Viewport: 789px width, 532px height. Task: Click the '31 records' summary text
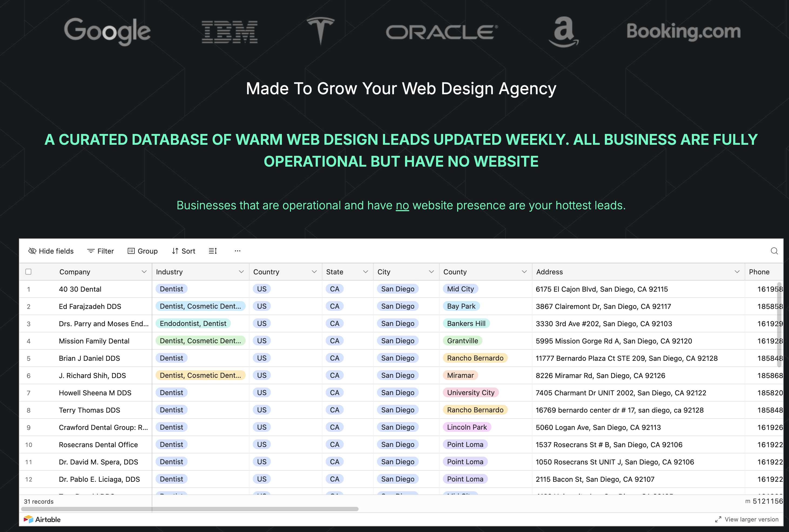[39, 501]
